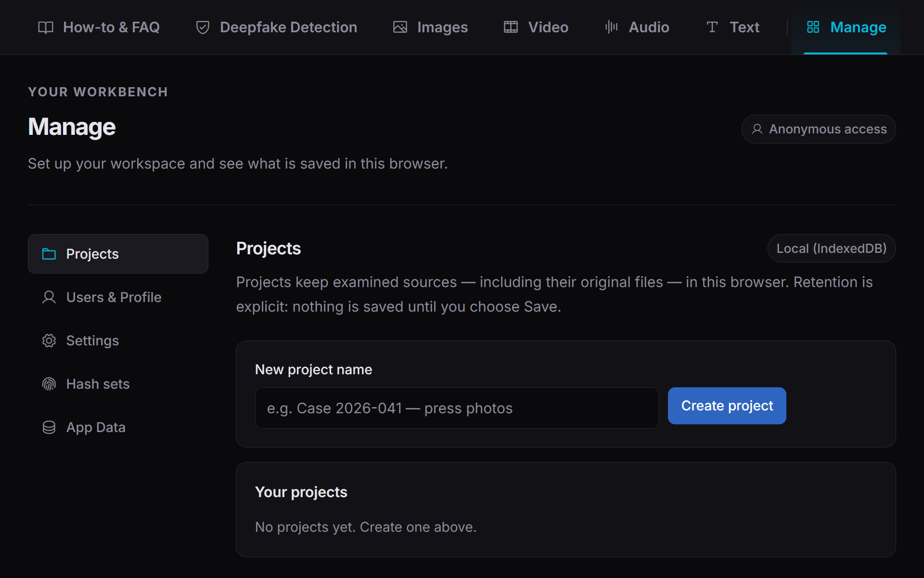Screen dimensions: 924x578
Task: Select the Manage tab label
Action: [x=858, y=27]
